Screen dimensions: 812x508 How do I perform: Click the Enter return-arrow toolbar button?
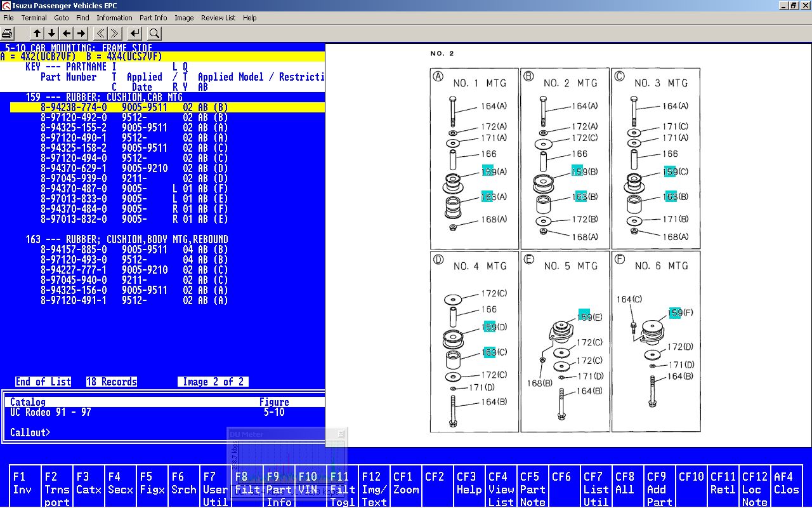tap(134, 33)
